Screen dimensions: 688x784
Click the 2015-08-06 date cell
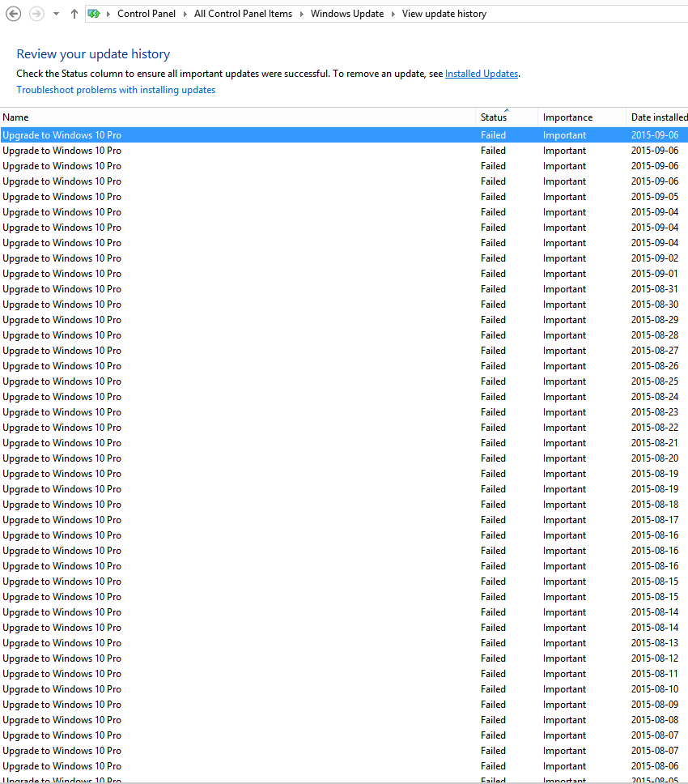coord(655,766)
